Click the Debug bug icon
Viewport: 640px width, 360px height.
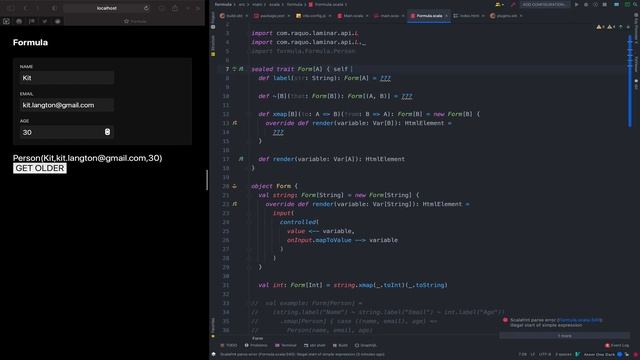pos(586,4)
